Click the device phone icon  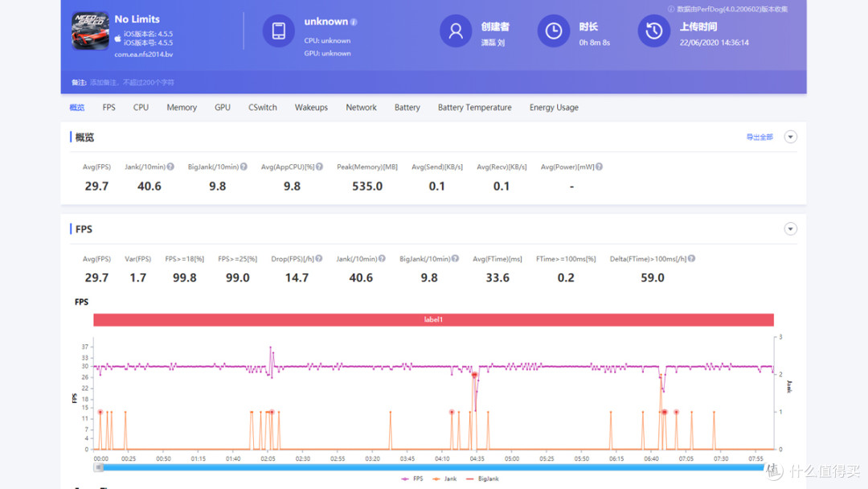(x=278, y=31)
